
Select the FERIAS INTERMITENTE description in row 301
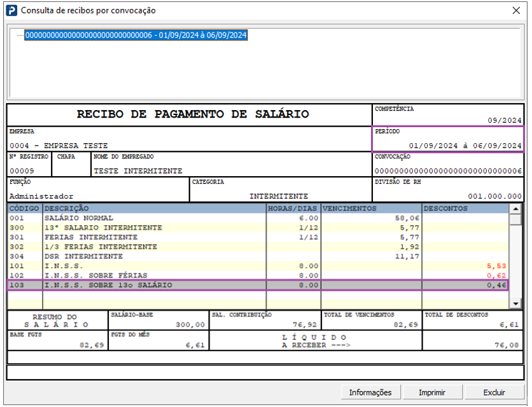click(91, 237)
